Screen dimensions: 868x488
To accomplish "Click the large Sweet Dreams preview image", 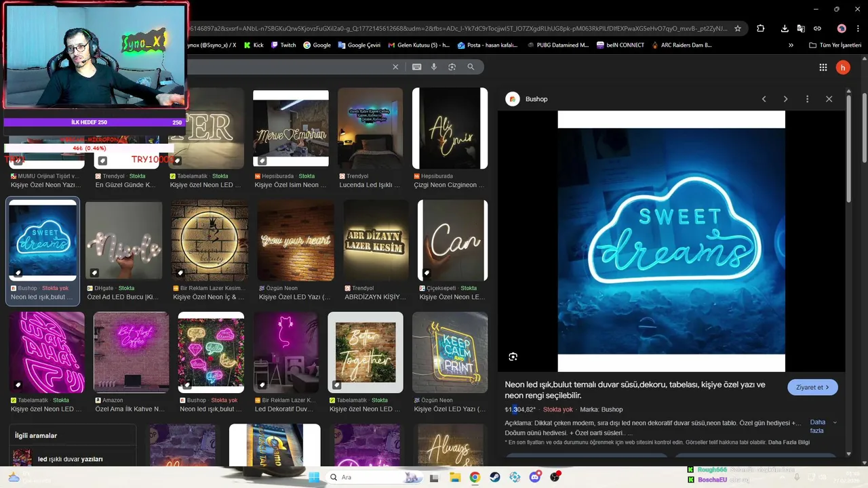I will click(x=671, y=241).
